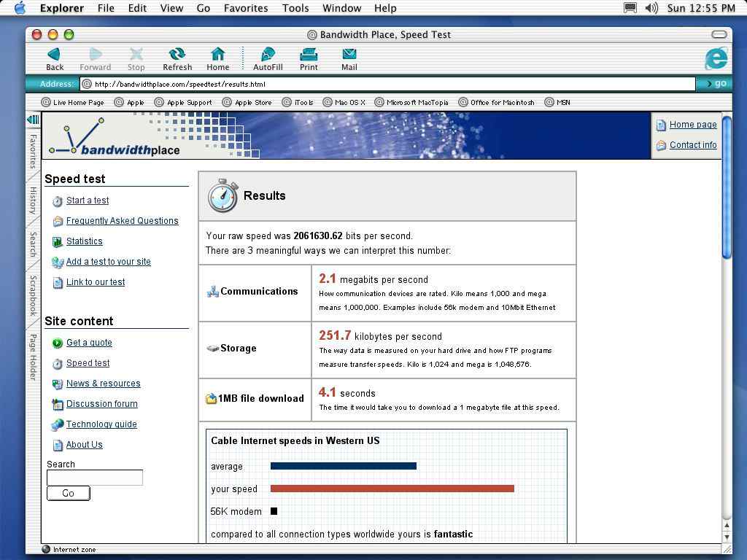Open the Search sidebar tab
747x560 pixels.
[33, 244]
